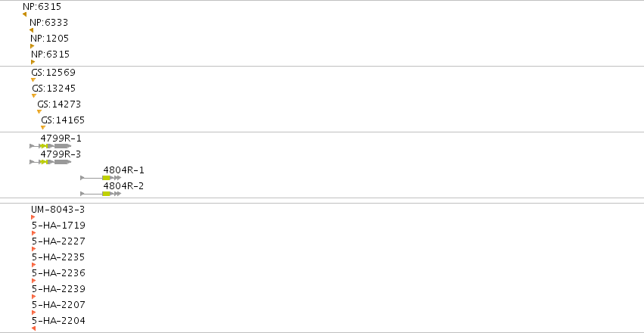The image size is (644, 333).
Task: Select the GS:13245 insertion marker
Action: 34,96
